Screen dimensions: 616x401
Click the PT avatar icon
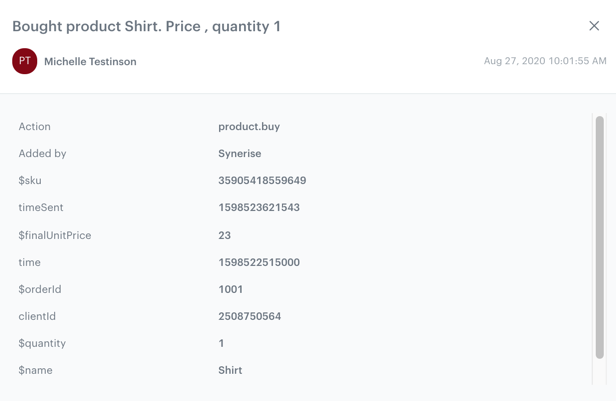click(x=25, y=61)
